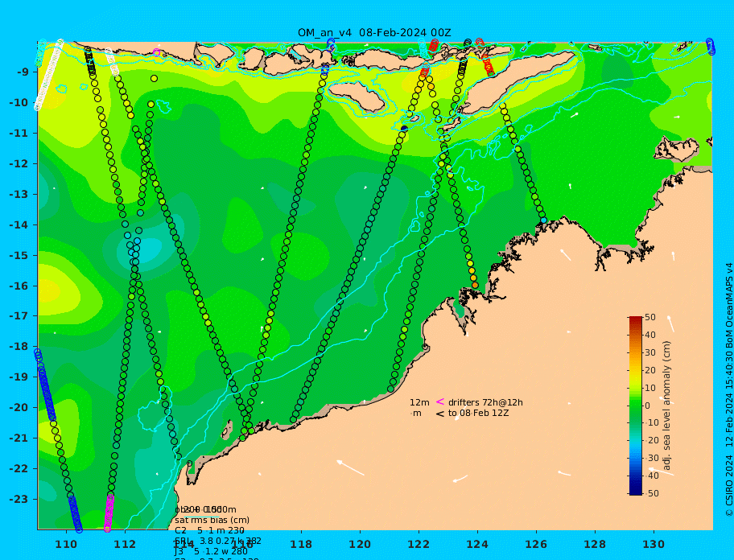Click the colorbar tick label '30' in the orange section

tap(650, 352)
